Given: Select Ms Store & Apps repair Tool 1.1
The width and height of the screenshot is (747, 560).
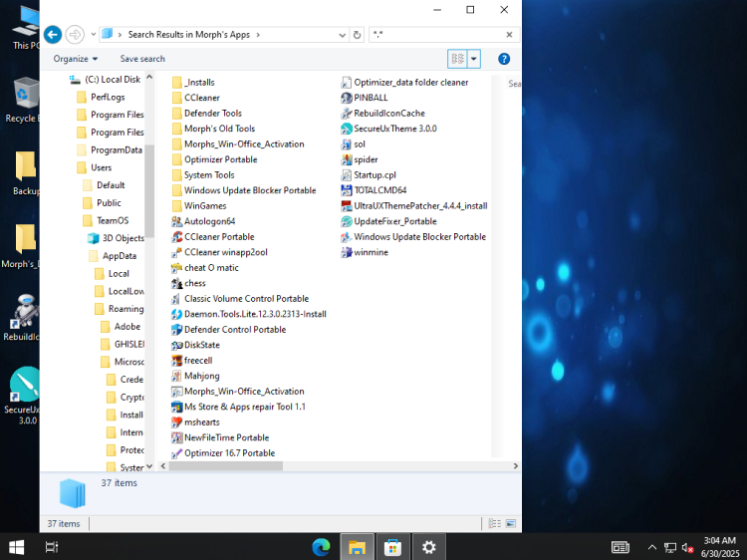Looking at the screenshot, I should 239,407.
